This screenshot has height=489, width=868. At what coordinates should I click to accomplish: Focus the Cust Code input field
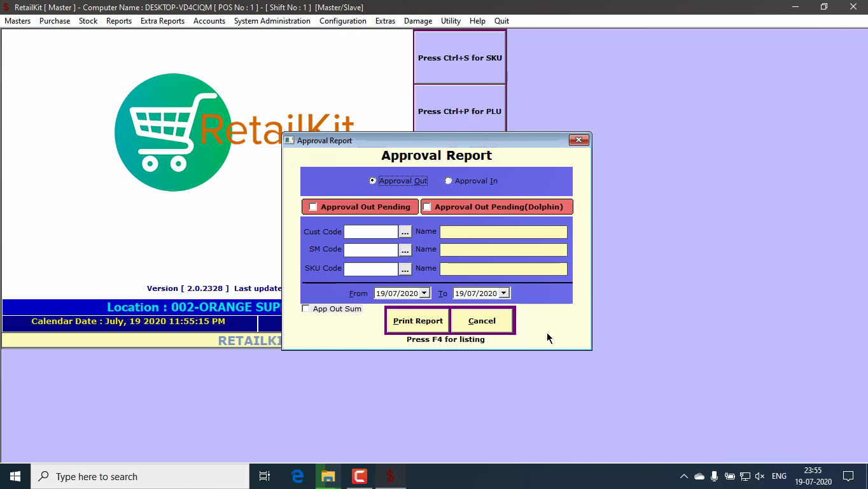pyautogui.click(x=371, y=232)
